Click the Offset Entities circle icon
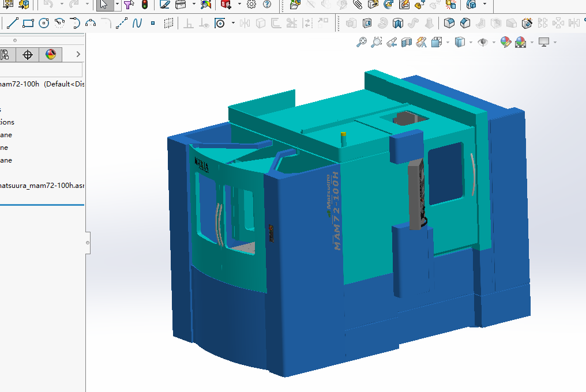This screenshot has height=392, width=586. tap(220, 24)
